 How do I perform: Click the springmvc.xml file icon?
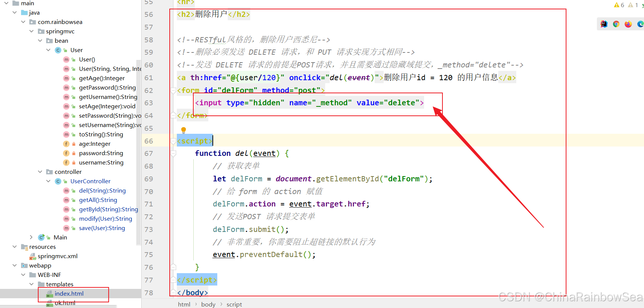33,256
